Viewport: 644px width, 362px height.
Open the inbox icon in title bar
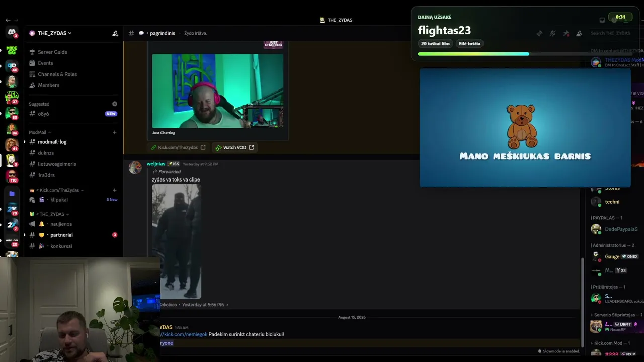[x=602, y=20]
